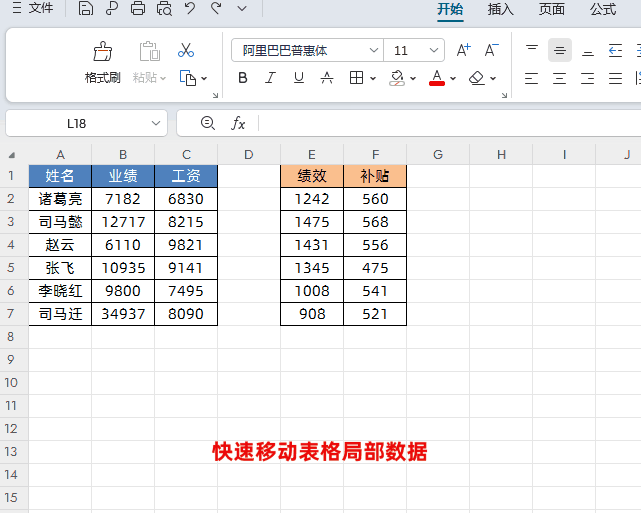Image resolution: width=641 pixels, height=513 pixels.
Task: Expand the fill color dropdown arrow
Action: [413, 78]
